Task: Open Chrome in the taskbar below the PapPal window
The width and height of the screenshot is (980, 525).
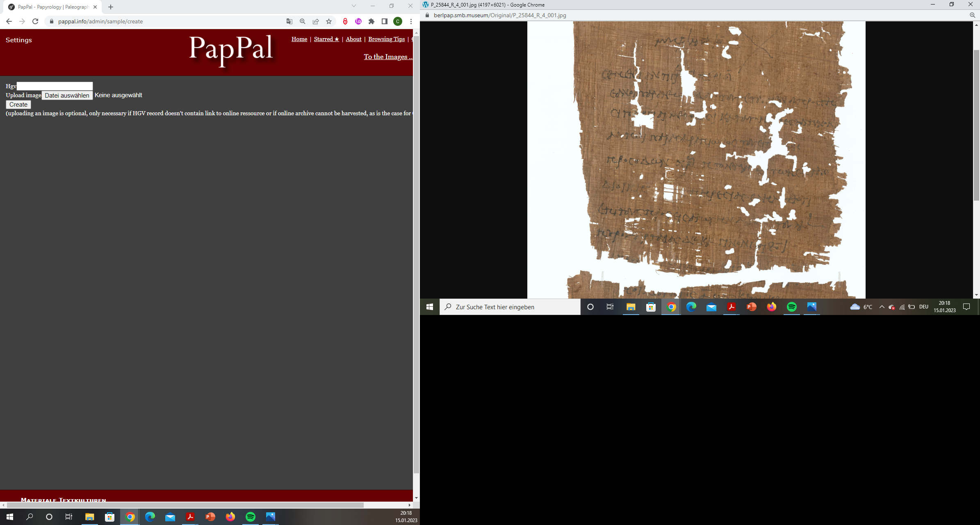Action: pyautogui.click(x=130, y=517)
